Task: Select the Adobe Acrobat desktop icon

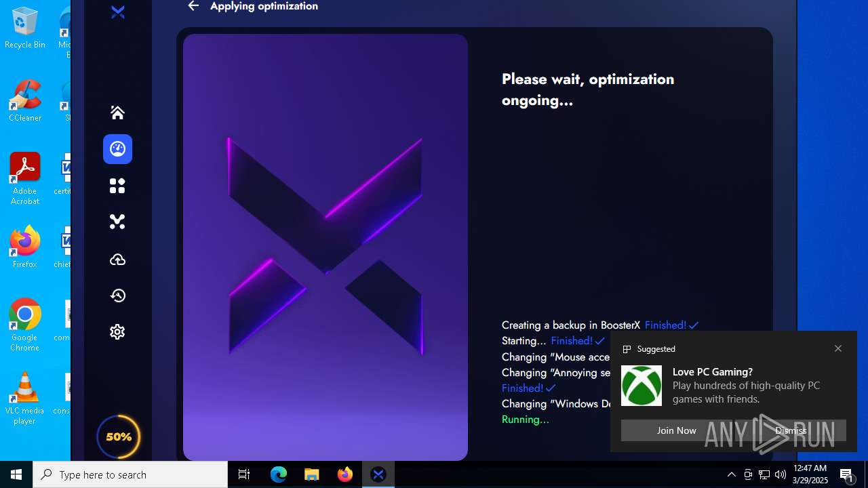Action: [x=25, y=179]
